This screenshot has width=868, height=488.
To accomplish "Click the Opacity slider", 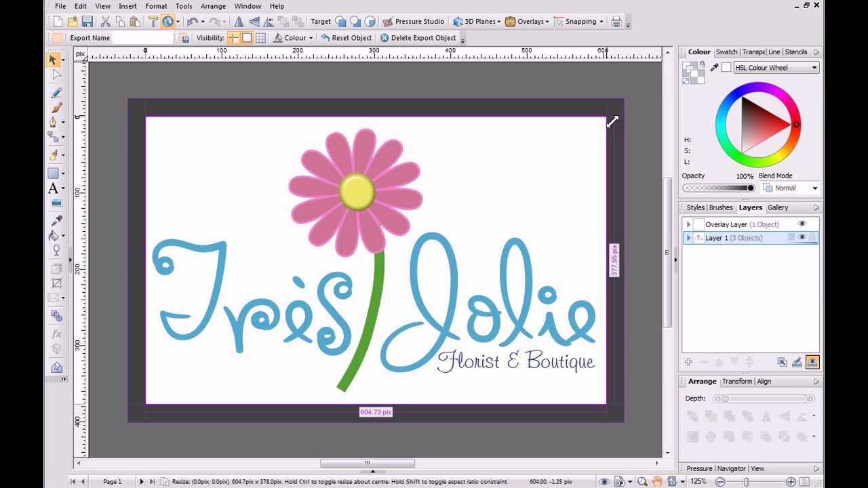I will pyautogui.click(x=719, y=188).
